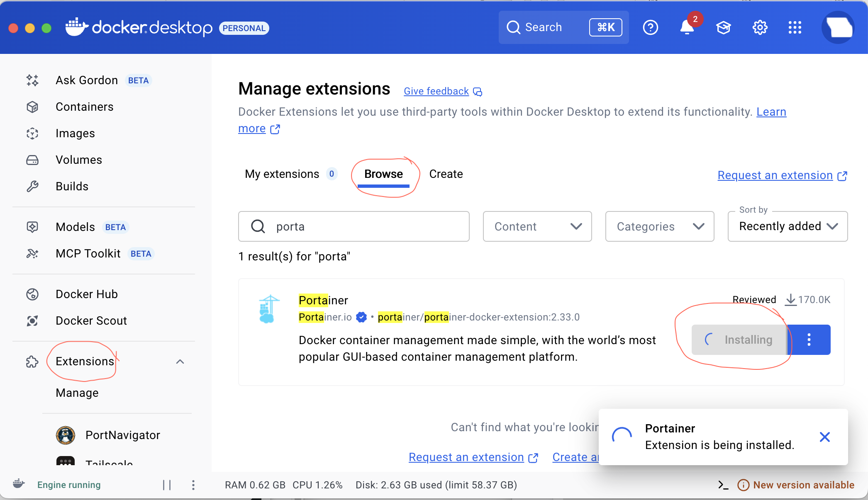Click the Portainer extension title
This screenshot has height=500, width=868.
323,300
